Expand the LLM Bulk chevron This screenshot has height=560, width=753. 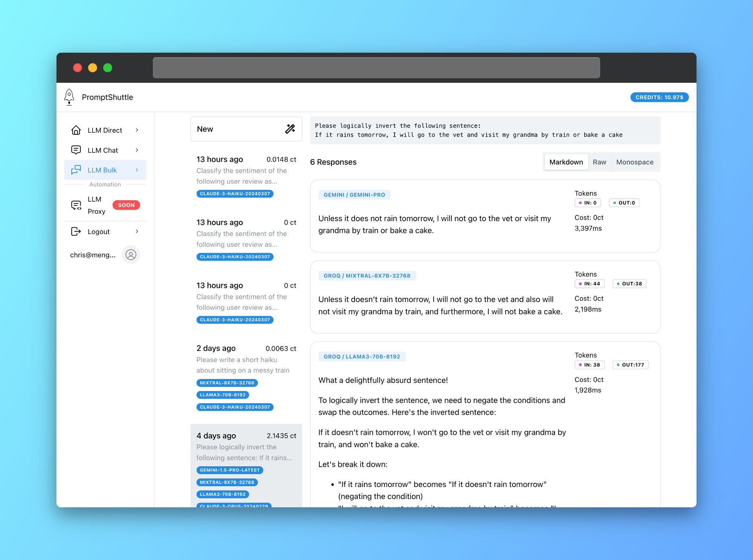click(137, 170)
